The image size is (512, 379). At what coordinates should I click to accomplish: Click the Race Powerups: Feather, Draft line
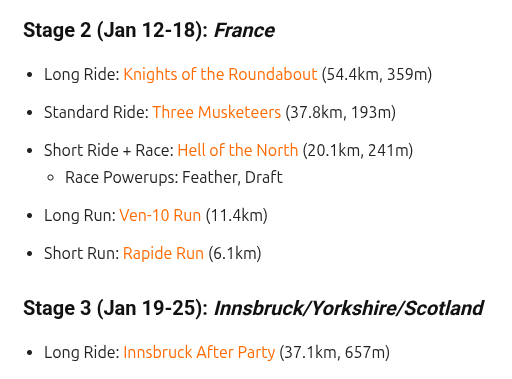pyautogui.click(x=174, y=177)
